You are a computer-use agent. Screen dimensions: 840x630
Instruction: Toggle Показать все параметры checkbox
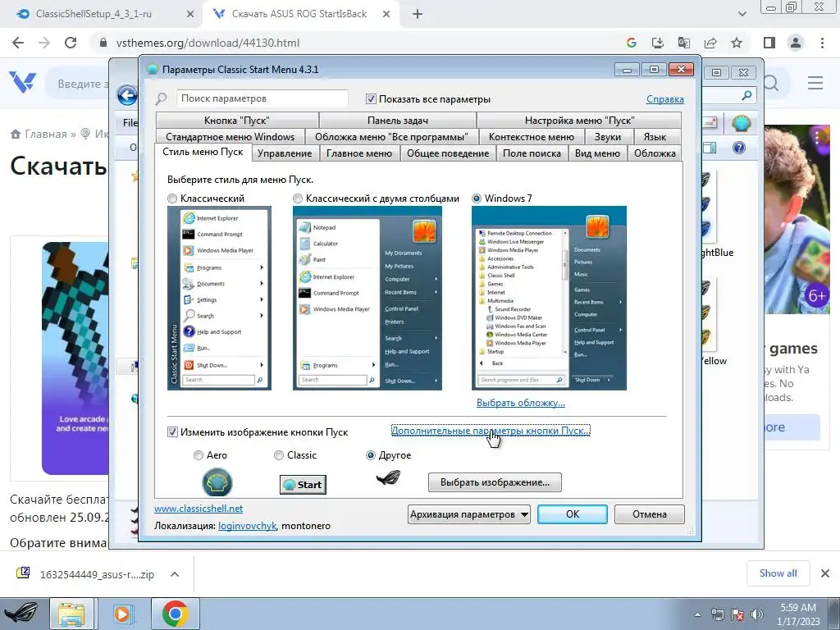(x=371, y=98)
